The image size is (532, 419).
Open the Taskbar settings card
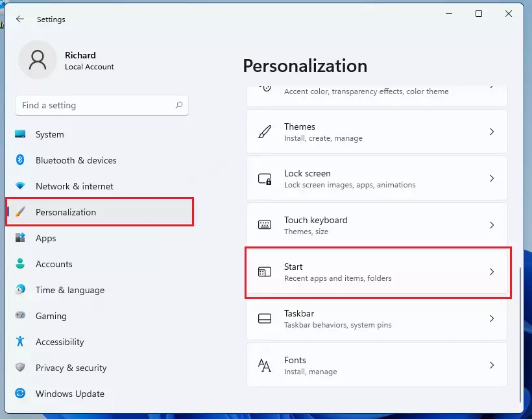click(377, 318)
